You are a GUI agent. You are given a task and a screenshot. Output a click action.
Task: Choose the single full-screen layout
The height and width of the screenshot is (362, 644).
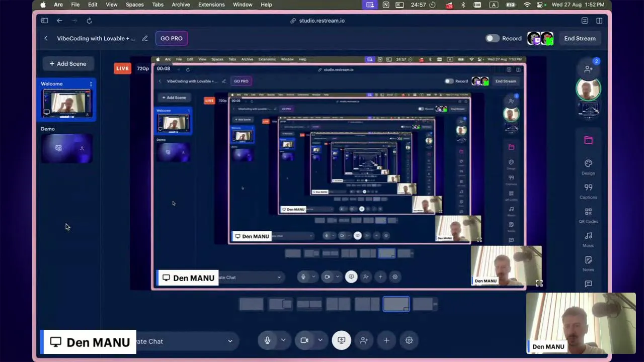(x=251, y=304)
